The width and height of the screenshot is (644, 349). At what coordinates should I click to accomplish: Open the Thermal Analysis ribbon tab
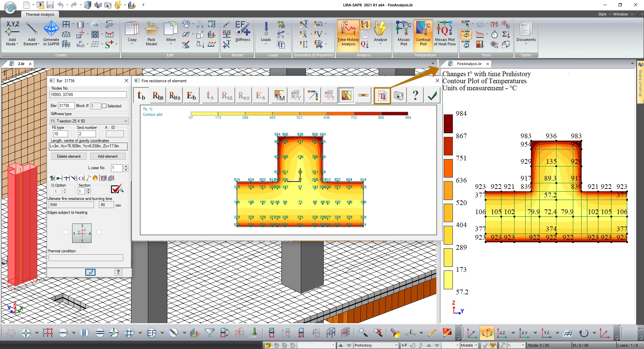40,14
